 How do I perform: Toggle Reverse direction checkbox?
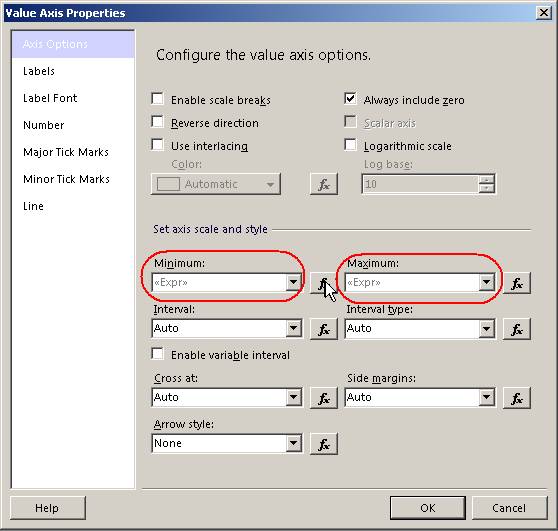(x=157, y=122)
